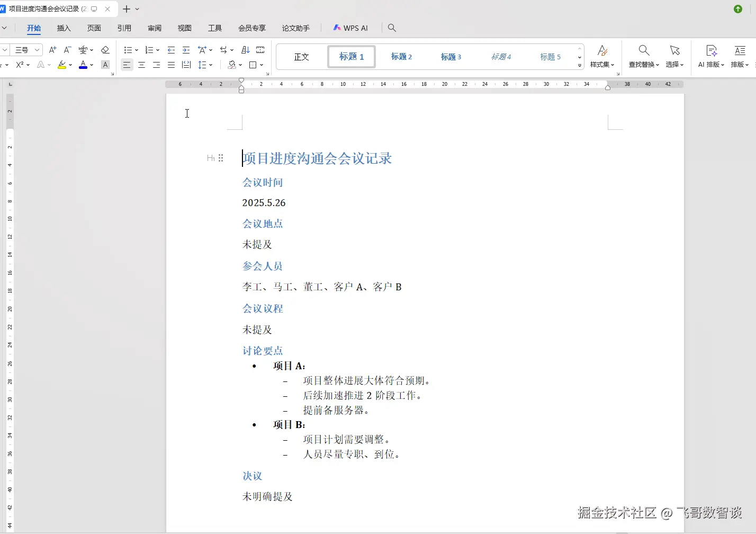Click the paragraph drag handle dots icon
Screen dimensions: 756x534
[x=221, y=158]
